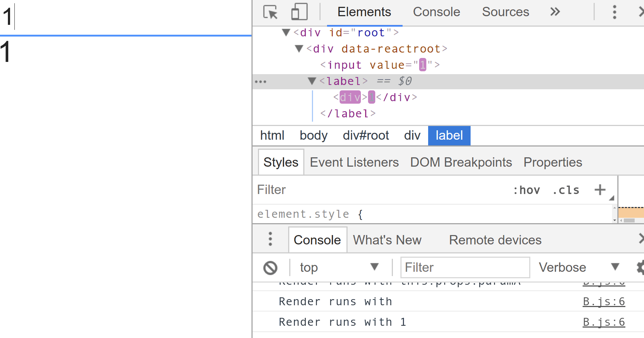Switch to the Sources panel

505,12
